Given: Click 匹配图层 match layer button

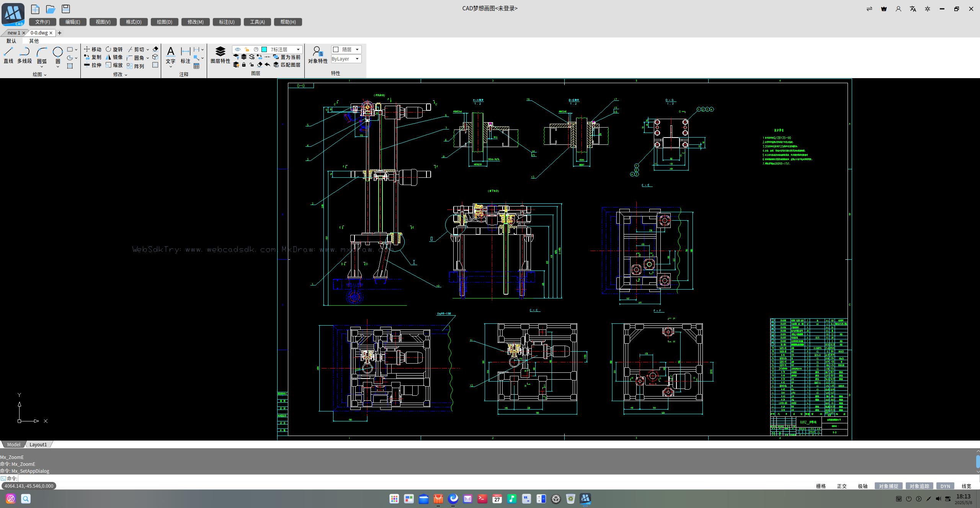Looking at the screenshot, I should tap(287, 65).
